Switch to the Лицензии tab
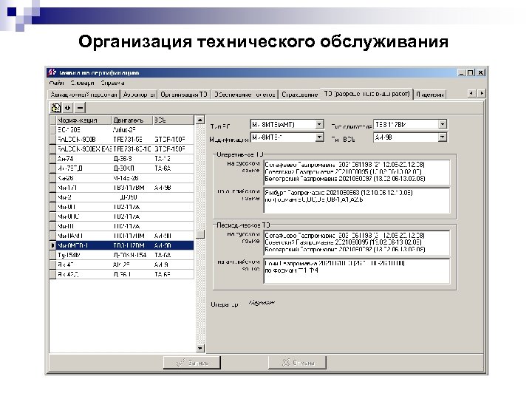The image size is (532, 399). coord(430,95)
